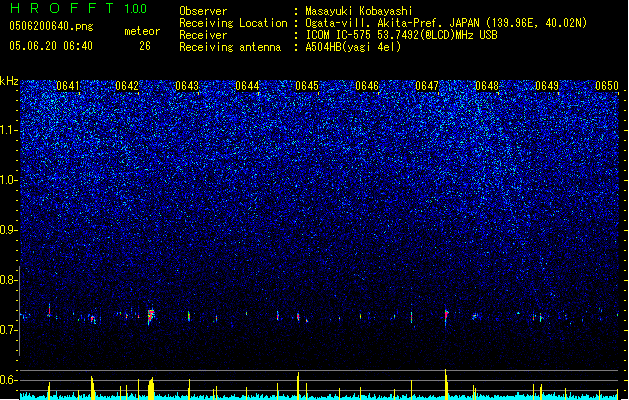Screen dimensions: 629x400
Task: Click the date stamp 05.06.20 06:40
Action: 51,46
